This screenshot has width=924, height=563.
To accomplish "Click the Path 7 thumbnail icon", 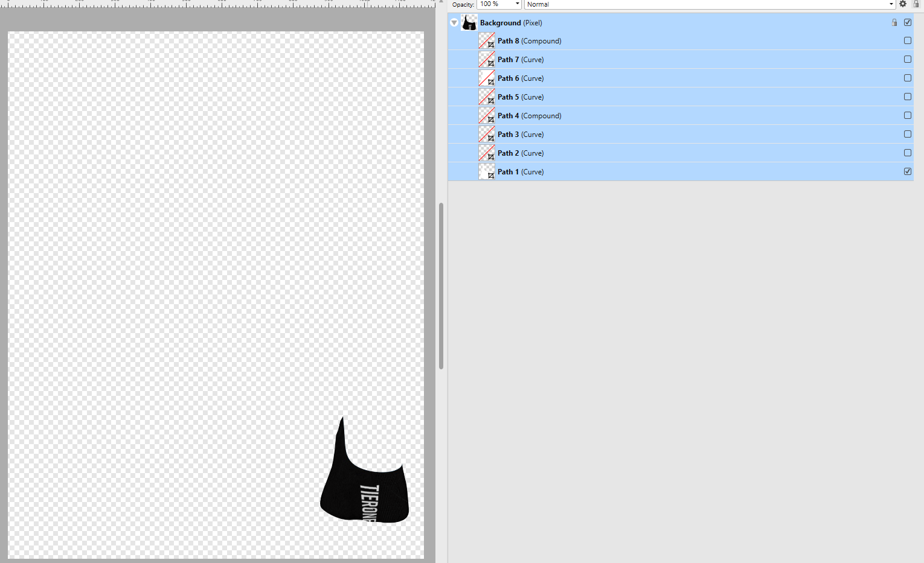I will coord(487,60).
